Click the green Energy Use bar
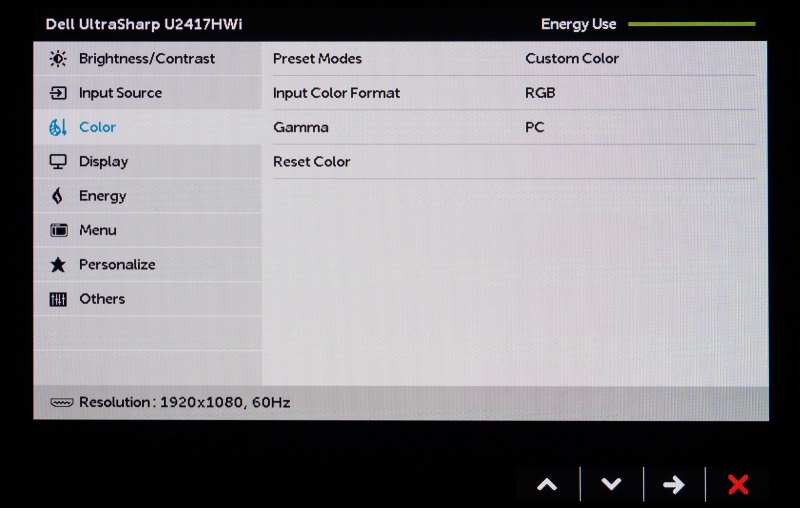Viewport: 800px width, 508px height. click(691, 24)
